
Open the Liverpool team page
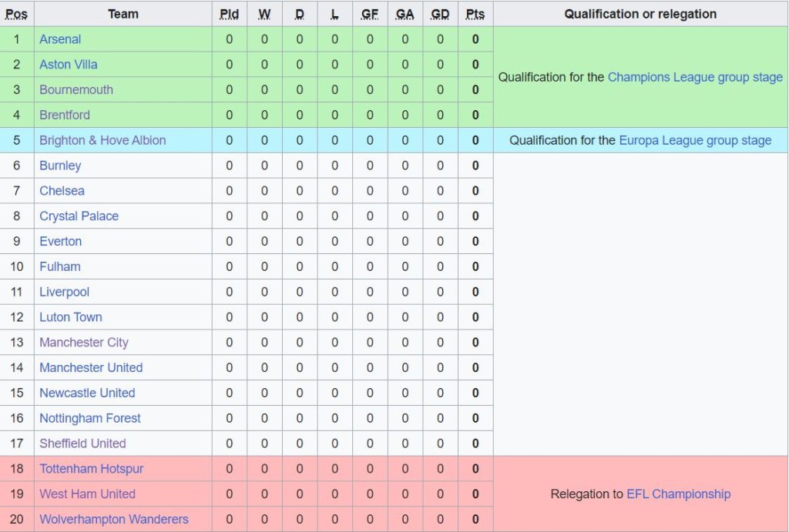(x=65, y=292)
